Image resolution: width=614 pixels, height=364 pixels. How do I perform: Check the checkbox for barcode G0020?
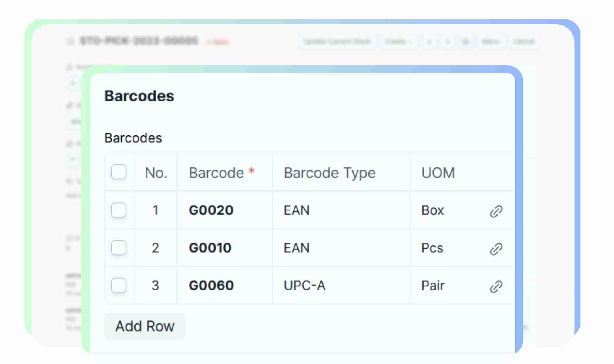119,210
